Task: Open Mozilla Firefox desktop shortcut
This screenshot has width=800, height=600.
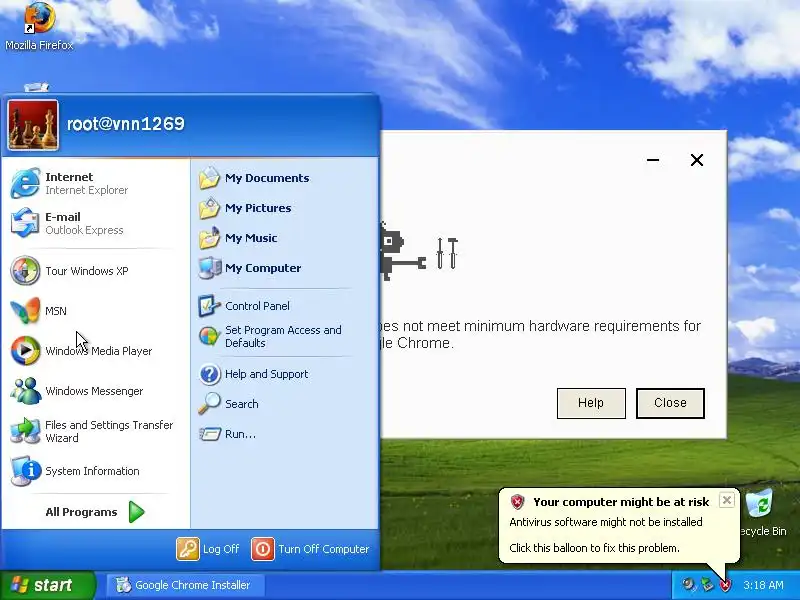Action: [39, 26]
